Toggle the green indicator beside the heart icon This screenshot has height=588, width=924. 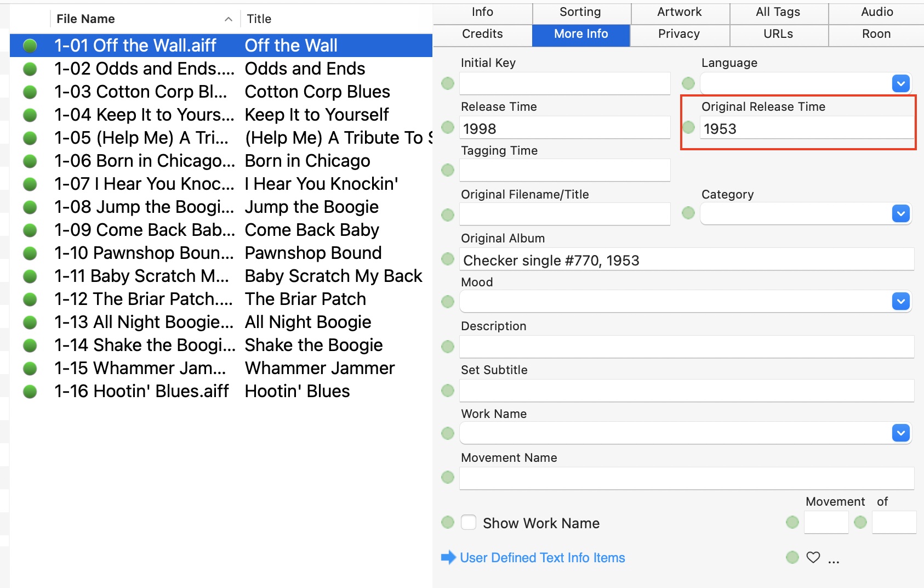click(792, 557)
